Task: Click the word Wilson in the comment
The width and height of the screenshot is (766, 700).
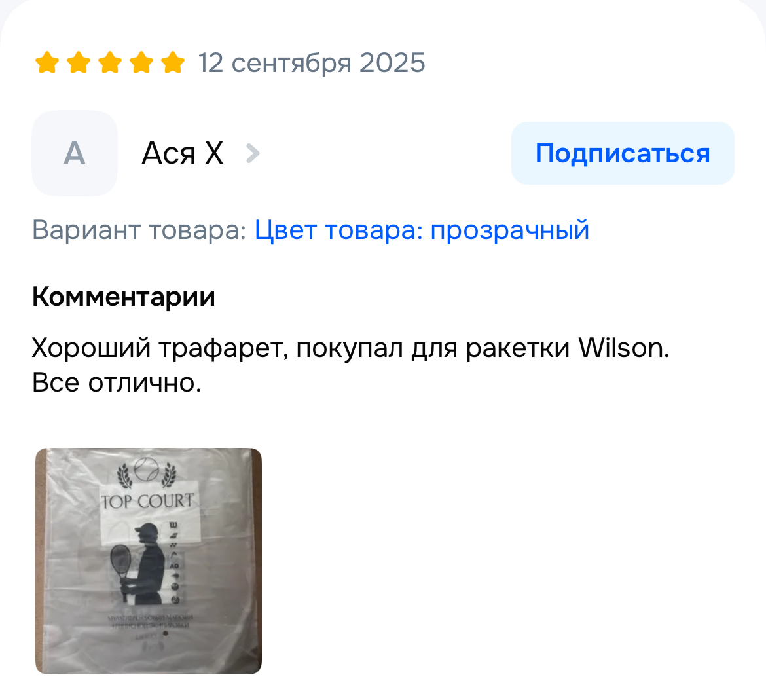Action: (x=624, y=348)
